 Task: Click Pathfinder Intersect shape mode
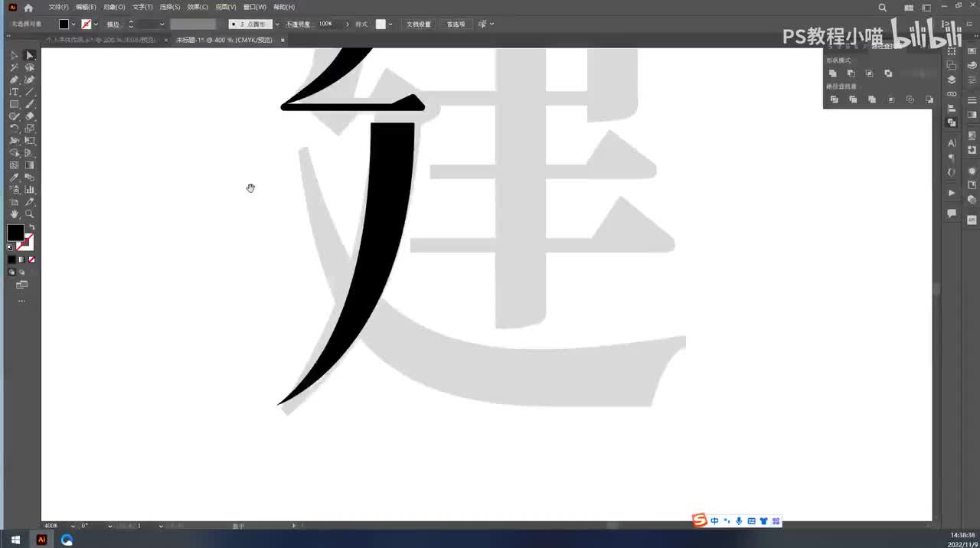[x=870, y=73]
